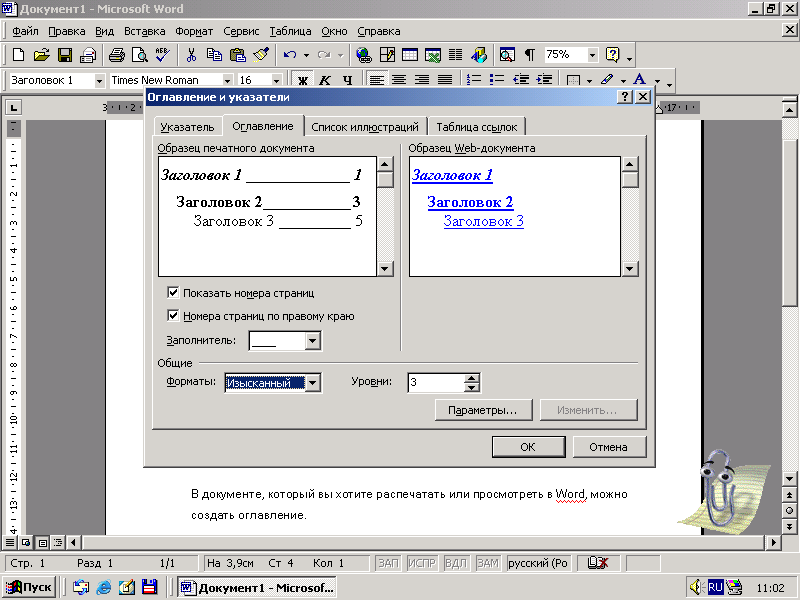The image size is (800, 600).
Task: Show the Drawing panel icon
Action: tap(479, 55)
